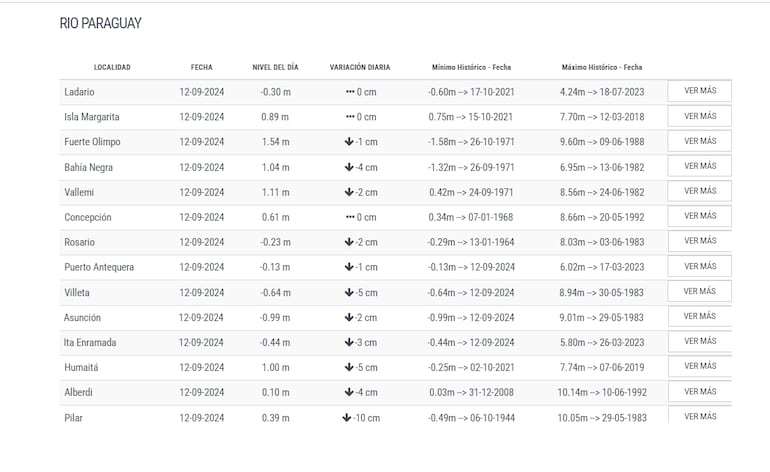The height and width of the screenshot is (472, 770).
Task: Click the down arrow icon in Fuerte Olimpo row
Action: coord(349,142)
